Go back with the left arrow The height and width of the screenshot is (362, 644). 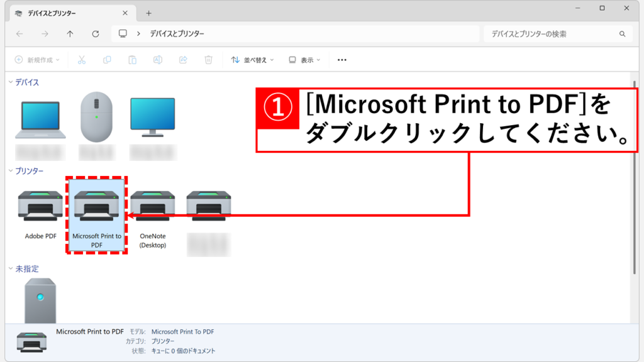[x=19, y=34]
